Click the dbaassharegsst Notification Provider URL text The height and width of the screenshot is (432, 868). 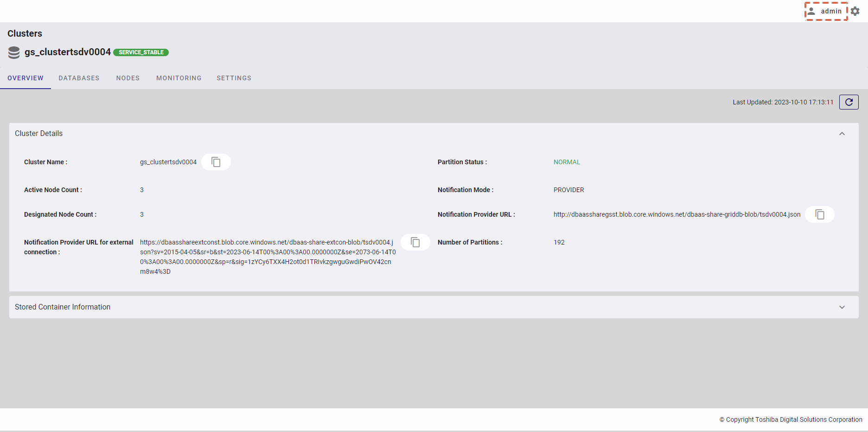tap(677, 214)
